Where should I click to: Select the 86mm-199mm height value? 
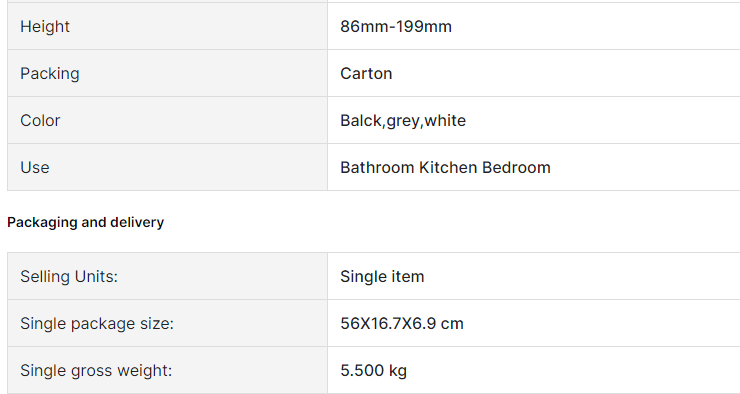[x=395, y=26]
